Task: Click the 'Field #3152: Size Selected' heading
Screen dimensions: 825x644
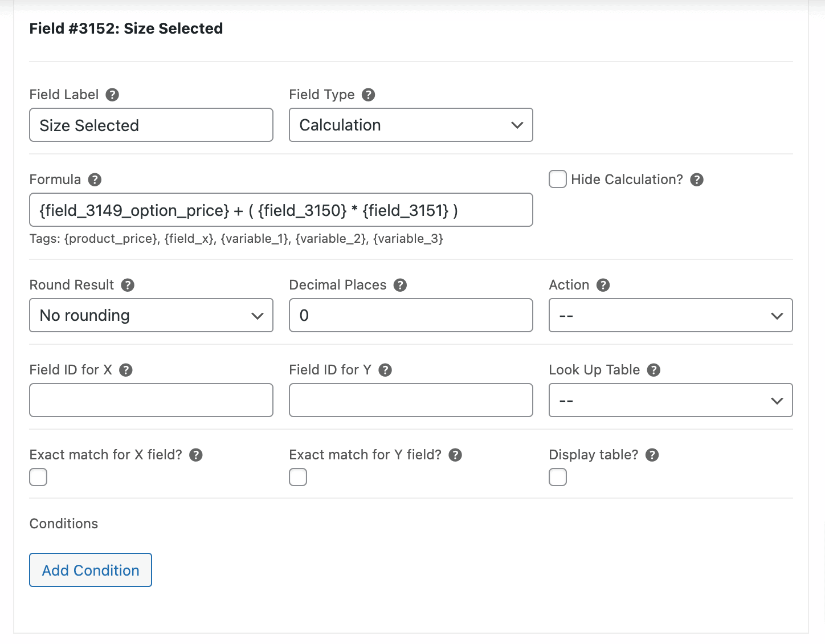Action: pos(126,28)
